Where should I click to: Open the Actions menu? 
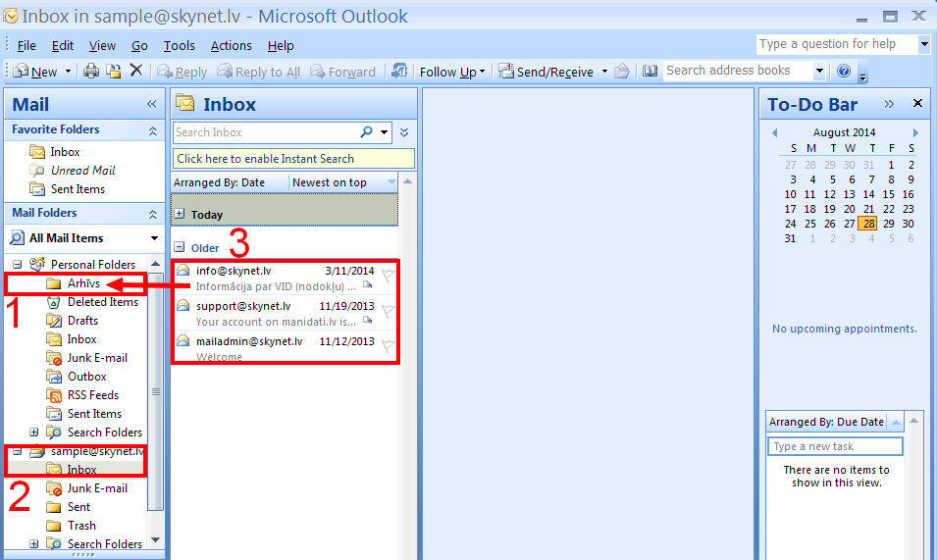click(x=231, y=46)
